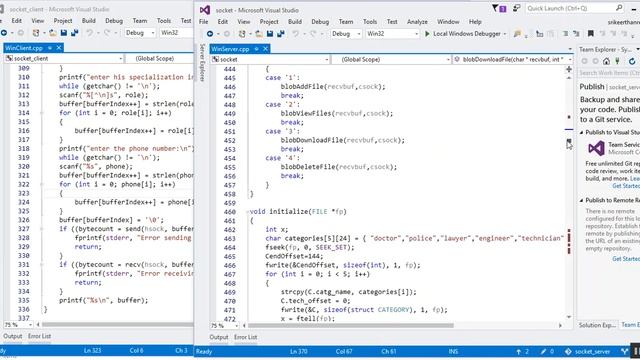This screenshot has height=360, width=640.
Task: Pin the WinClient.cpp tab in the socket_client window
Action: click(50, 48)
